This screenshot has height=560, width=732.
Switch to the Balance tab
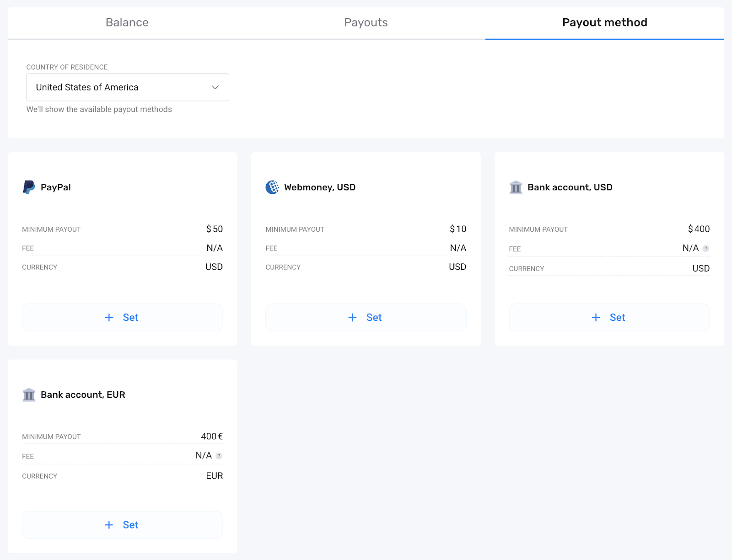pos(127,22)
